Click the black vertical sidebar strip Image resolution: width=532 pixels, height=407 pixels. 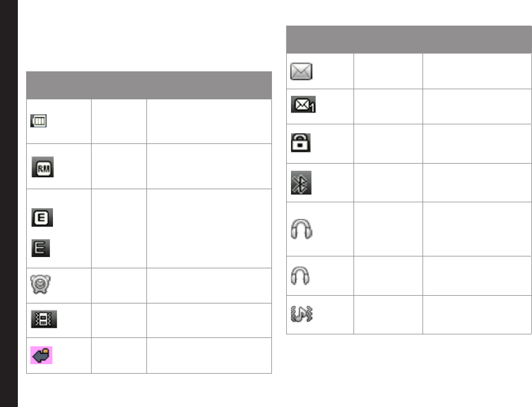[9, 203]
